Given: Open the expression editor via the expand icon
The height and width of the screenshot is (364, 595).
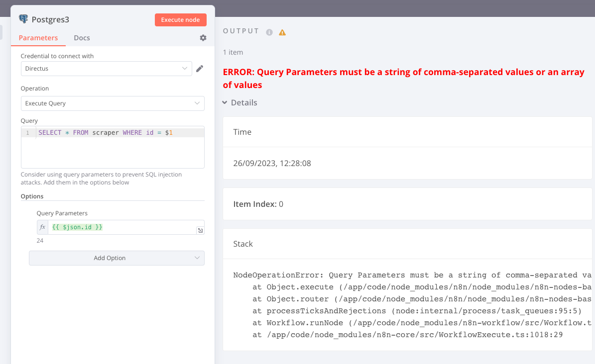Looking at the screenshot, I should click(x=200, y=230).
